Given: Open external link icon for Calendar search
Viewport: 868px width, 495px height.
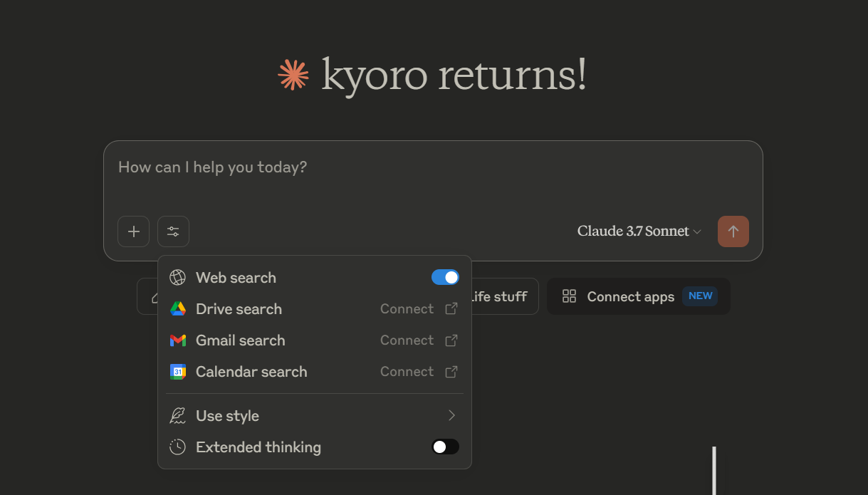Looking at the screenshot, I should (x=451, y=372).
